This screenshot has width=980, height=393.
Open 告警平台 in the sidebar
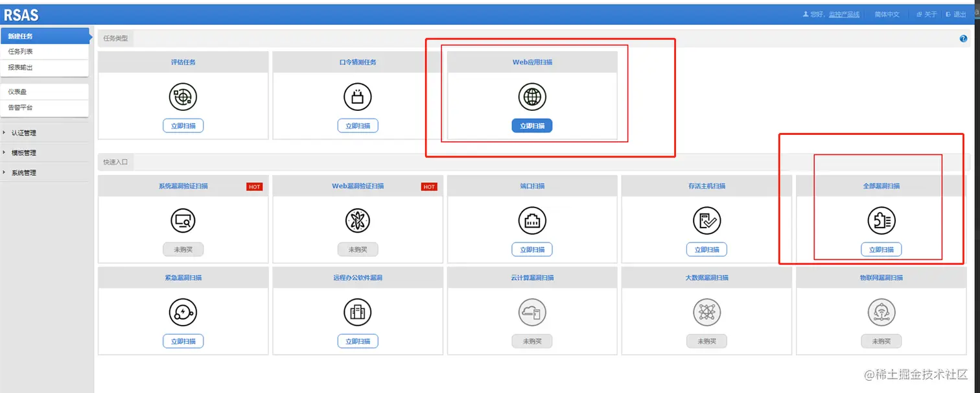click(44, 108)
